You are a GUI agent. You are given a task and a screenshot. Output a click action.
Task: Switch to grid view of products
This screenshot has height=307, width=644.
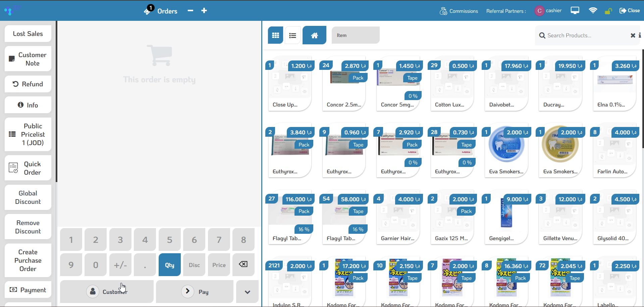(x=275, y=35)
